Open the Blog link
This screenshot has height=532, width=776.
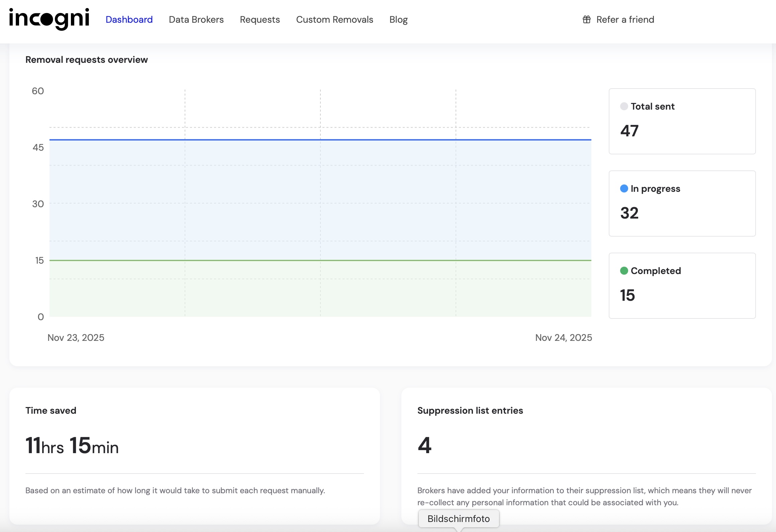[398, 19]
